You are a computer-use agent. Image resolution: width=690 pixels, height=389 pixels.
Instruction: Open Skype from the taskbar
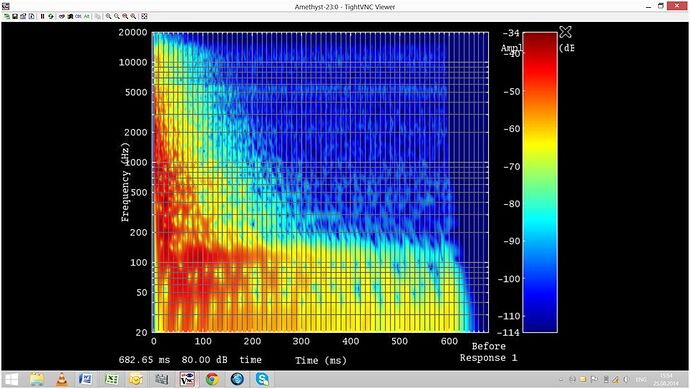262,379
